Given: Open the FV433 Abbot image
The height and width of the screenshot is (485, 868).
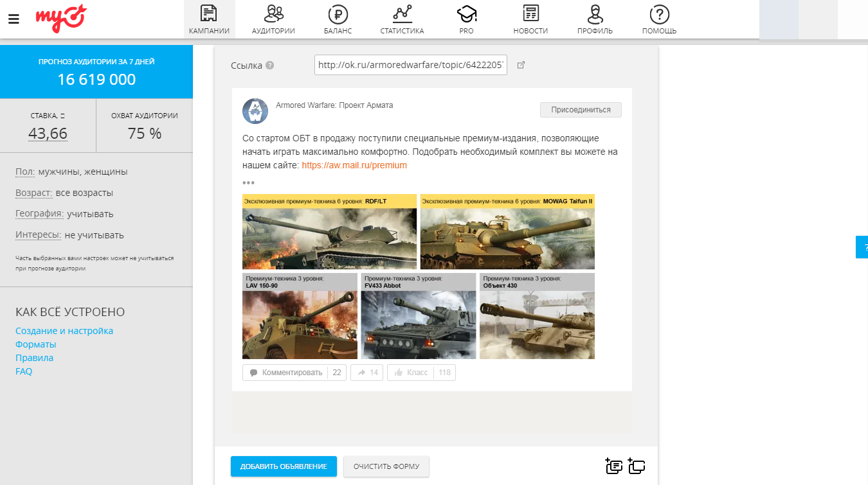Looking at the screenshot, I should tap(419, 316).
